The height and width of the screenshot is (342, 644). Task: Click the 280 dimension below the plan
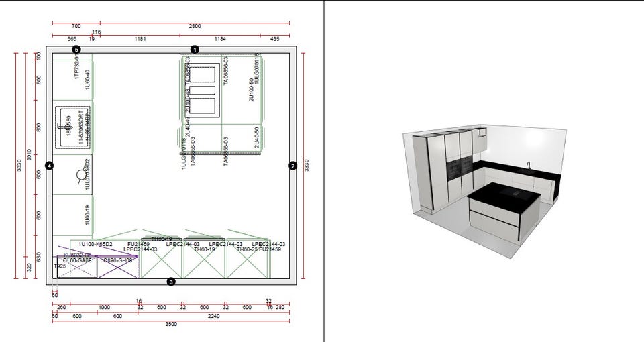280,308
